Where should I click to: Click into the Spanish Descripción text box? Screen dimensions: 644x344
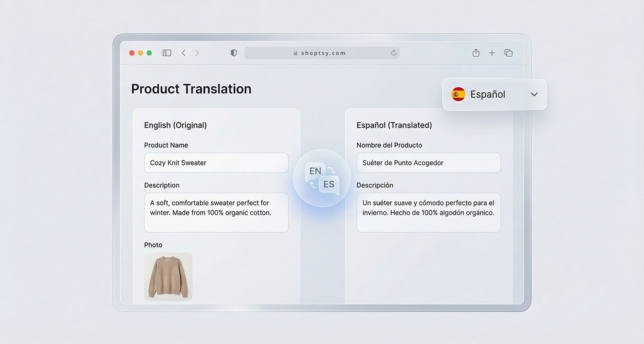pos(429,213)
